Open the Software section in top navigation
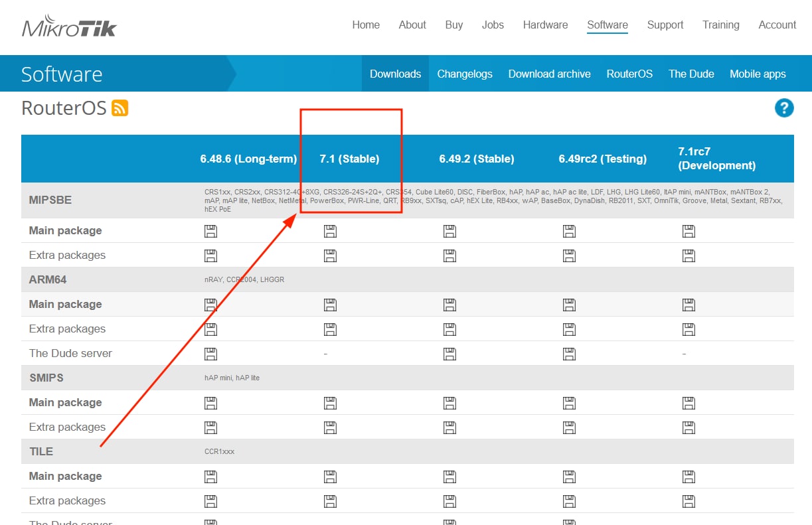Viewport: 812px width, 525px height. point(608,25)
